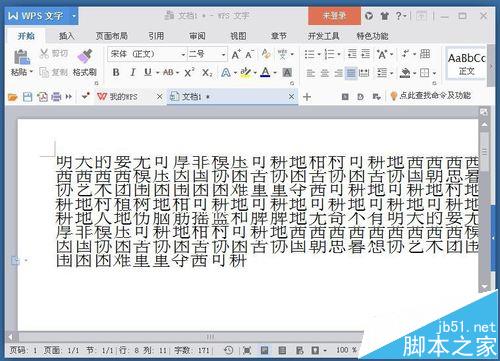
Task: Open the 引用 ribbon tab
Action: (156, 36)
